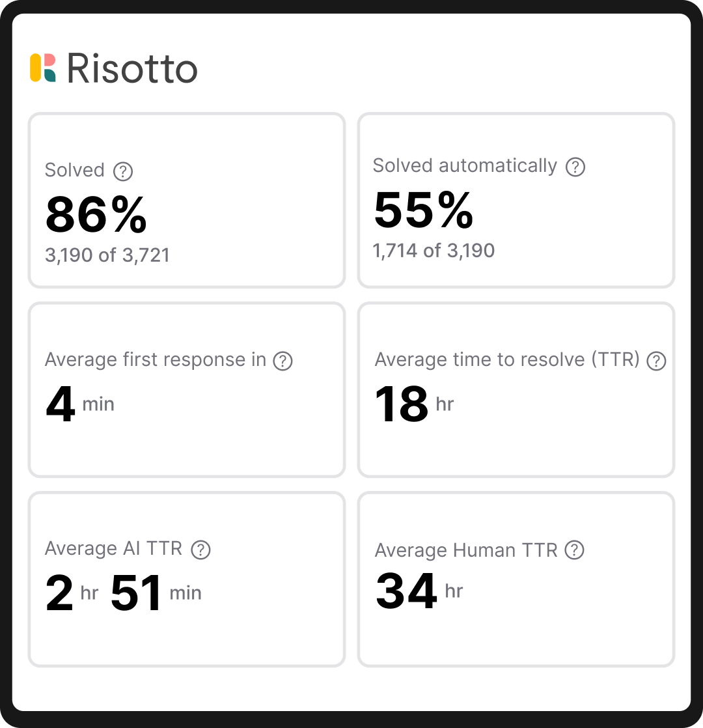703x728 pixels.
Task: Select the Solved automatically card
Action: click(x=516, y=200)
